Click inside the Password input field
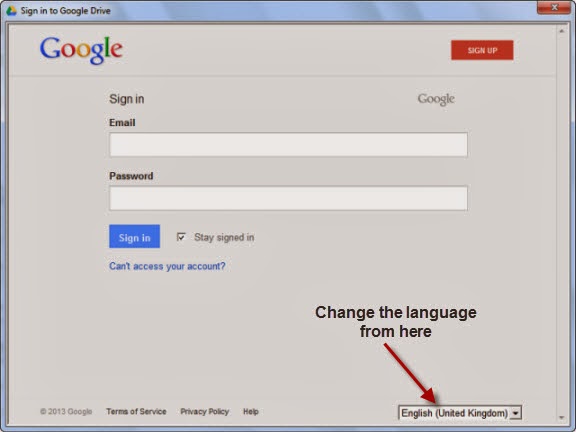 coord(288,198)
